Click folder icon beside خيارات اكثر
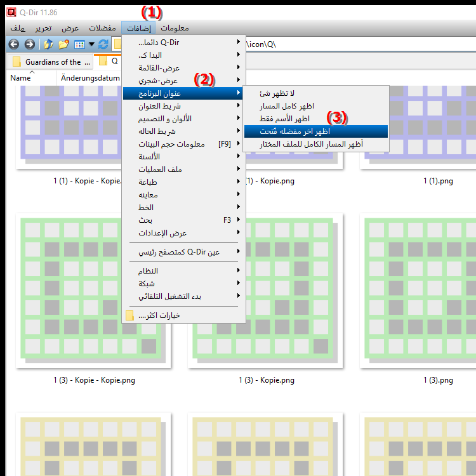The image size is (476, 476). [129, 315]
